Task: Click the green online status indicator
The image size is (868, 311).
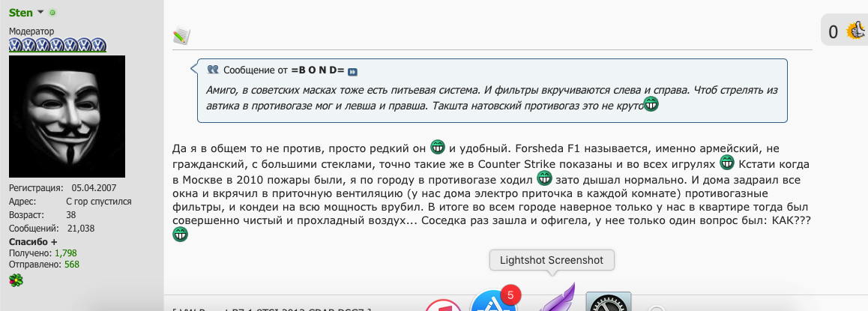Action: pyautogui.click(x=52, y=13)
